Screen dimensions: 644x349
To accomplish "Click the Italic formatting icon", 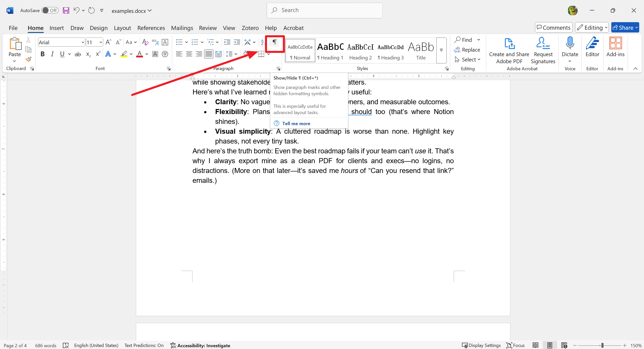I will [52, 54].
